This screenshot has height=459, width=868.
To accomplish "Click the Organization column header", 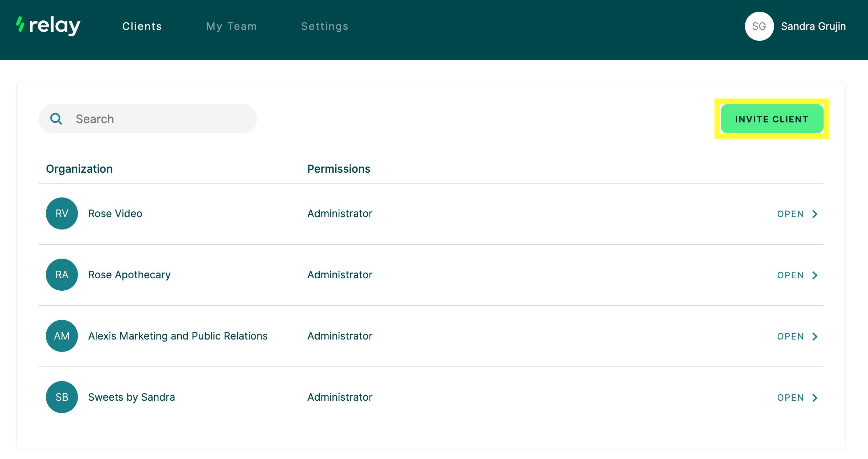I will click(x=79, y=169).
